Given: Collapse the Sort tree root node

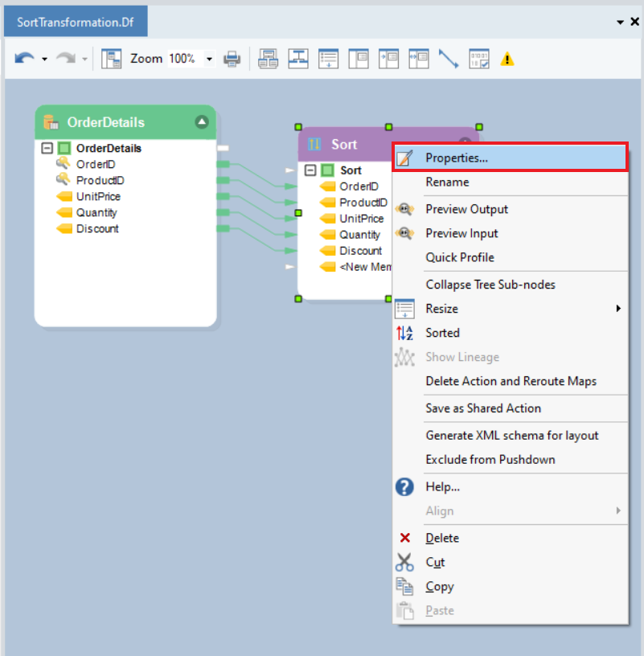Looking at the screenshot, I should [310, 170].
